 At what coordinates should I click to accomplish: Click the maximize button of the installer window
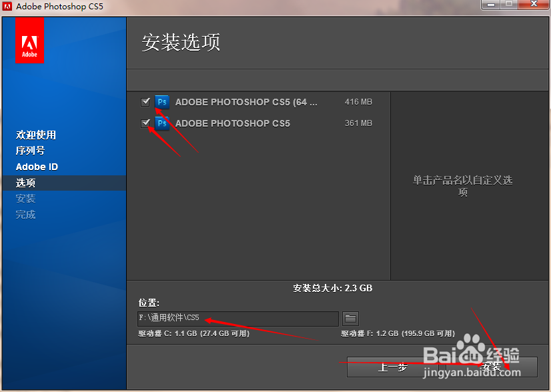509,5
